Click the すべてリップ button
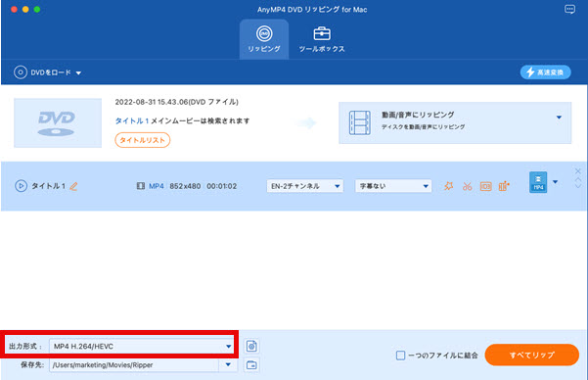Screen dimensions: 588x380 click(532, 355)
